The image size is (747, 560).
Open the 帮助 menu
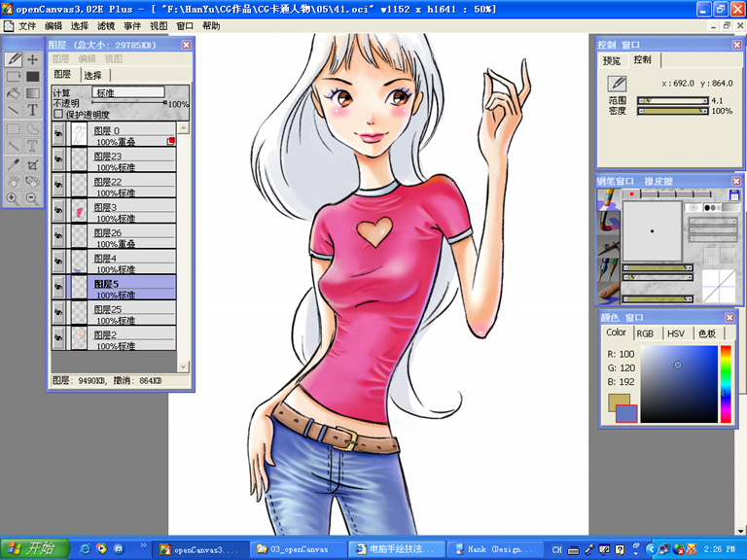pos(211,25)
